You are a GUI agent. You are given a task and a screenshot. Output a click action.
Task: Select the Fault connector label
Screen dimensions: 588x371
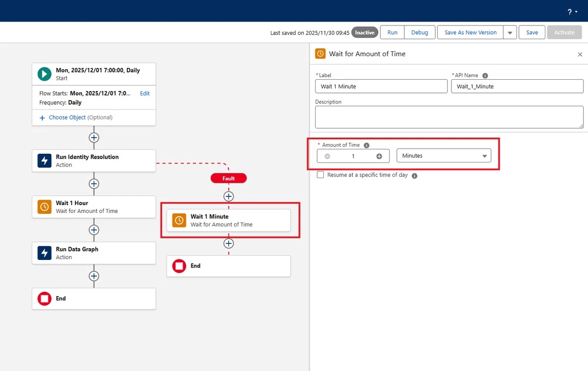[x=229, y=179]
